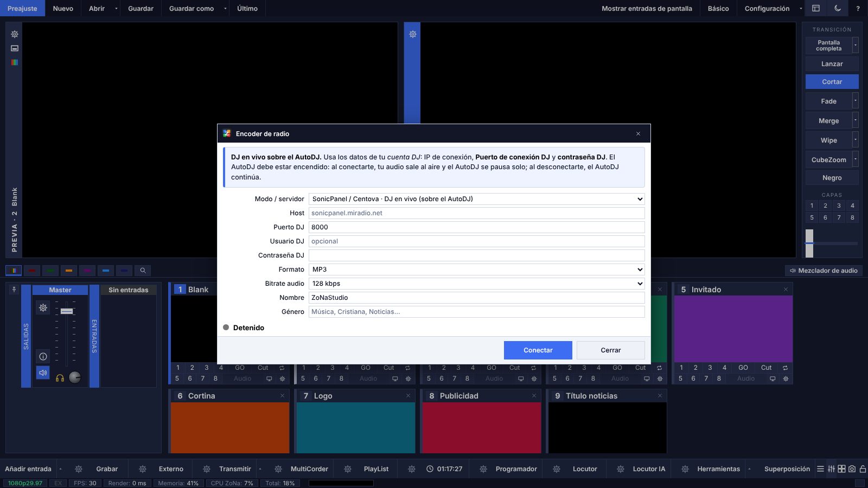Mute the Master audio speaker button
The image size is (868, 488).
[x=43, y=373]
